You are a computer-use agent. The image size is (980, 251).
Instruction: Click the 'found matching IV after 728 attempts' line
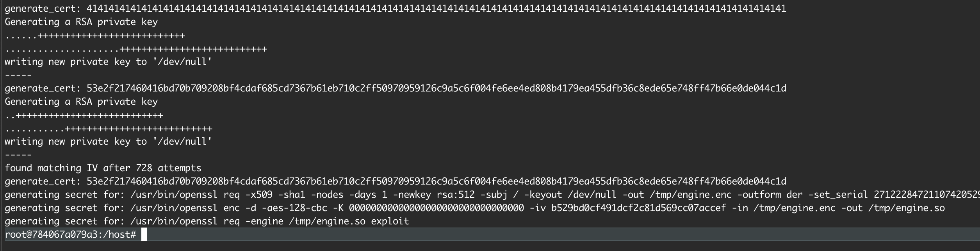103,168
